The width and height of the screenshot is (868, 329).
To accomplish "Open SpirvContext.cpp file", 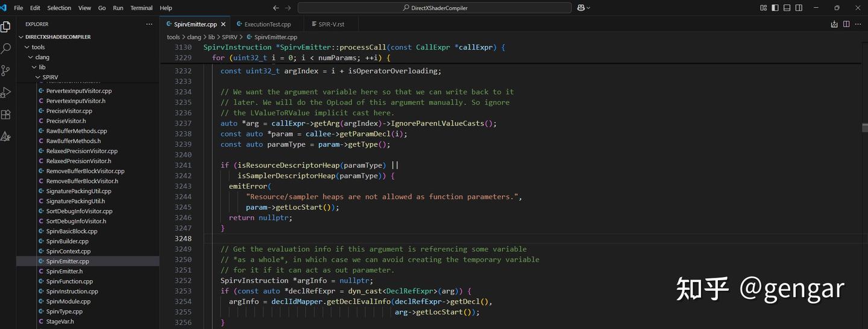I will (x=68, y=251).
